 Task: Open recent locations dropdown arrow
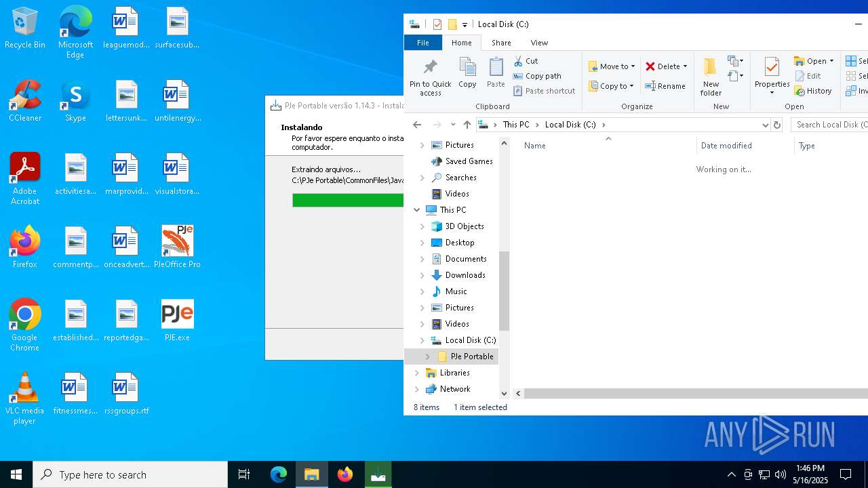pos(453,125)
